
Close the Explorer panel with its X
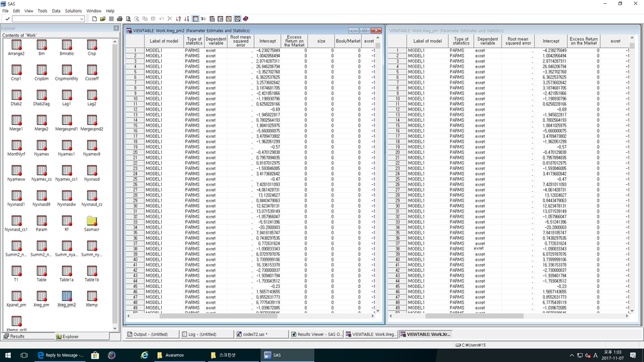click(117, 28)
